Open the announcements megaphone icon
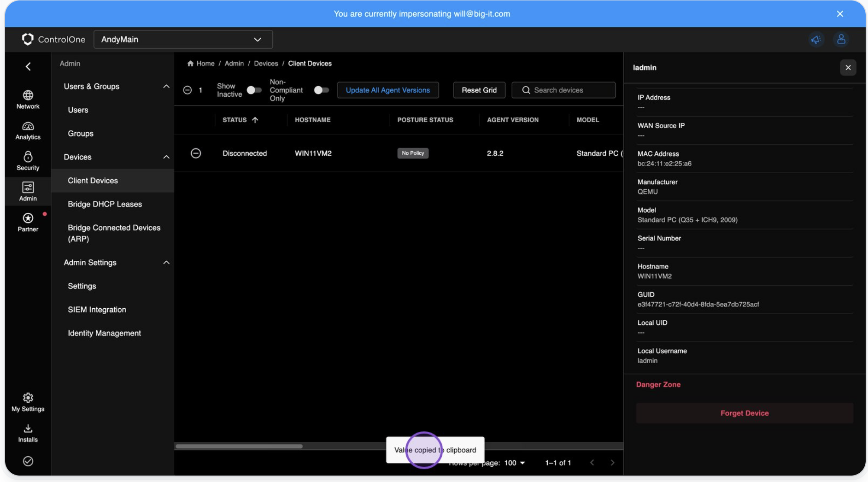 816,39
